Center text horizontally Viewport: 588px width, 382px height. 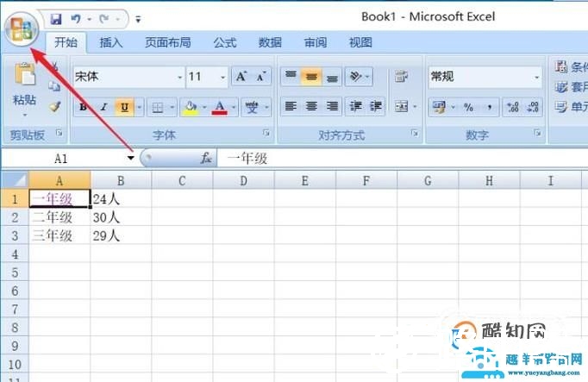tap(311, 107)
